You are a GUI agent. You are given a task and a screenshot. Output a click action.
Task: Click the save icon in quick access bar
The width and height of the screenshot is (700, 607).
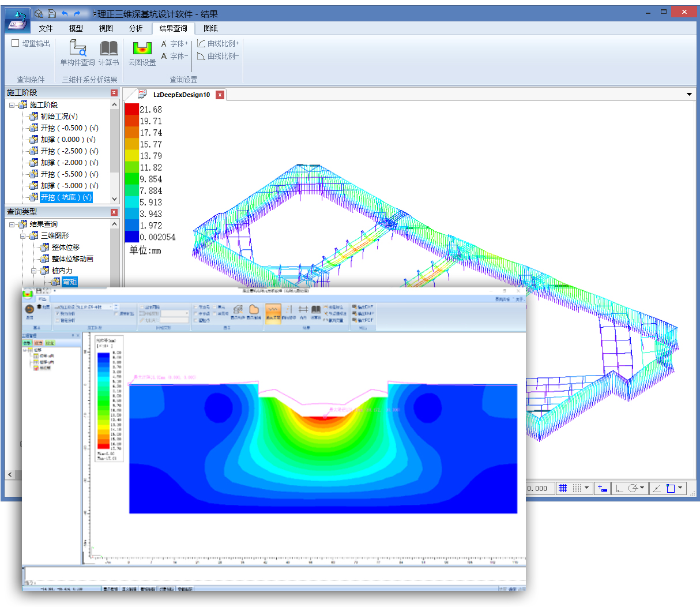click(52, 14)
